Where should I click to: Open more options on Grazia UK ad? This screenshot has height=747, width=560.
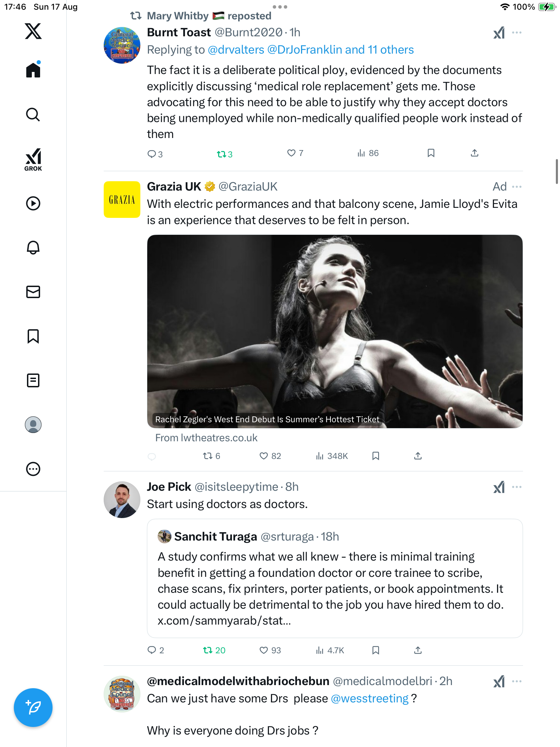[517, 187]
